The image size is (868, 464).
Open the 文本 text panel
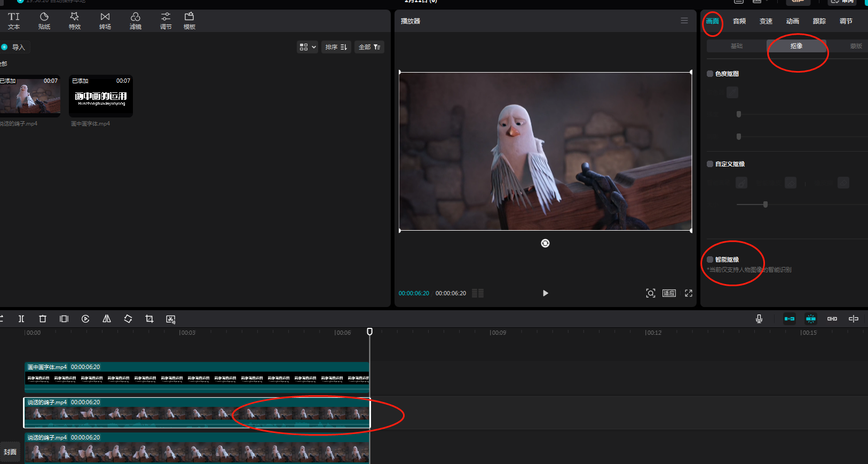click(14, 21)
